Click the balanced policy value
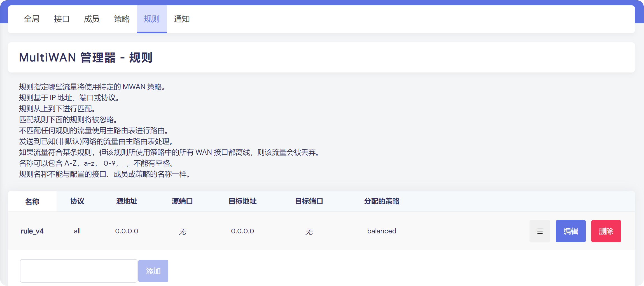 tap(382, 231)
